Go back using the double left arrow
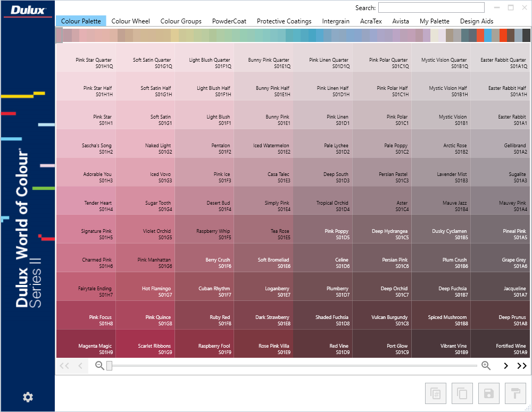 click(x=65, y=366)
